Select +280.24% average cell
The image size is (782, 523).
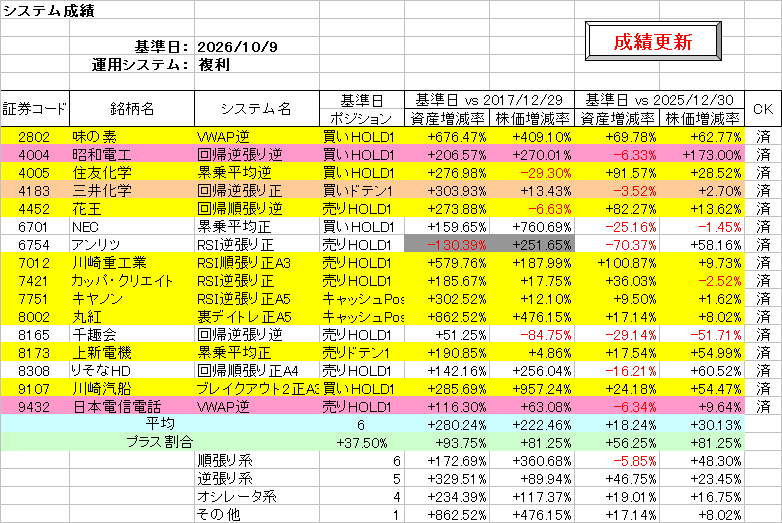click(447, 424)
